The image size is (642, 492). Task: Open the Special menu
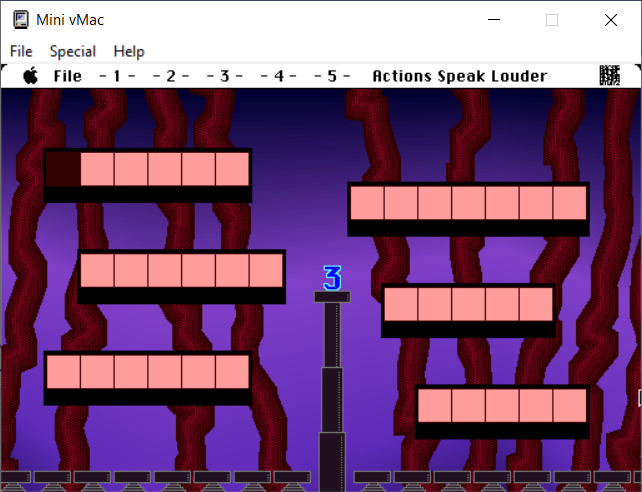[x=72, y=52]
